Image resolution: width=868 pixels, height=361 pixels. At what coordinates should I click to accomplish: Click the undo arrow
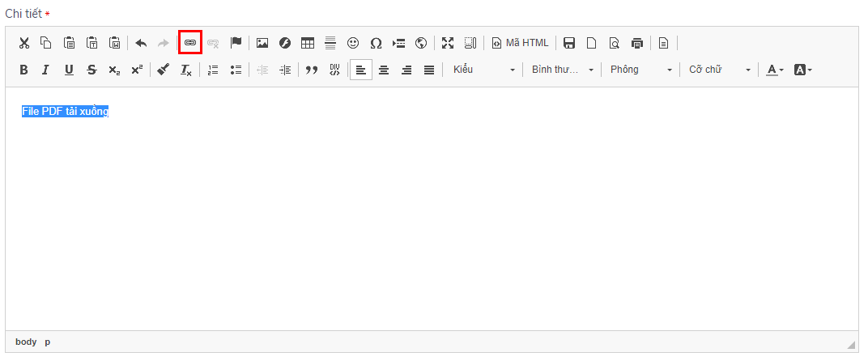point(141,43)
